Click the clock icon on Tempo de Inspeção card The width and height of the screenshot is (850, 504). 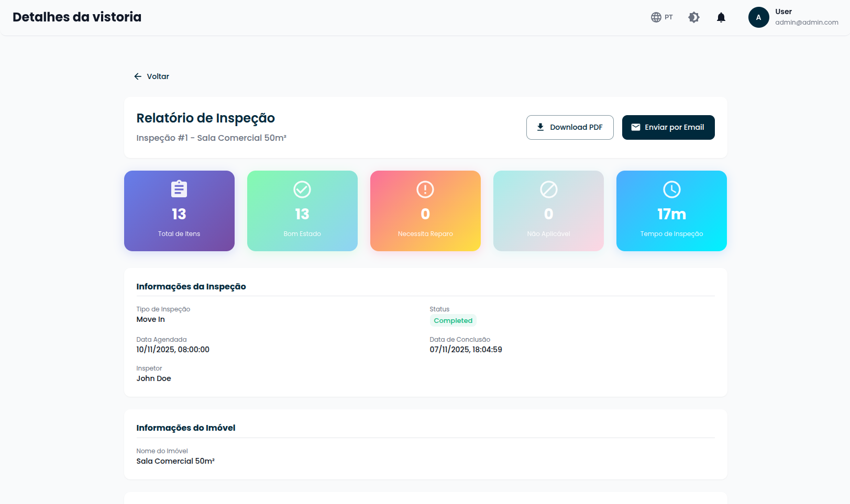point(671,189)
